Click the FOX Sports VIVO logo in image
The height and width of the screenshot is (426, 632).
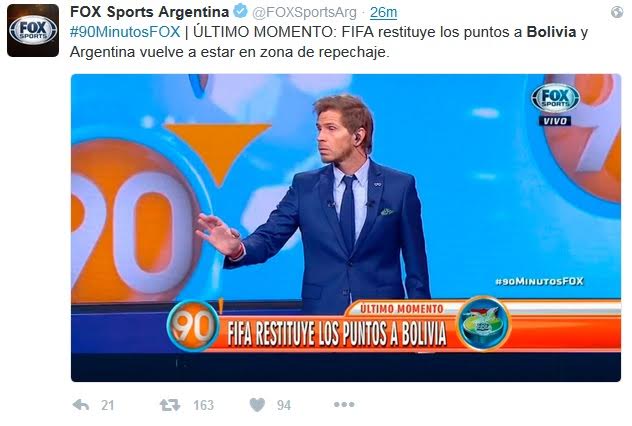555,104
